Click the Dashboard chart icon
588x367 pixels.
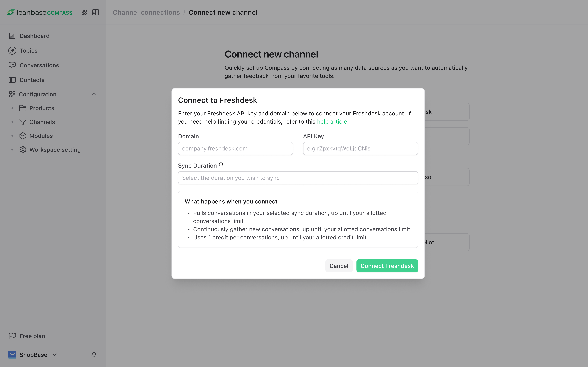coord(12,36)
